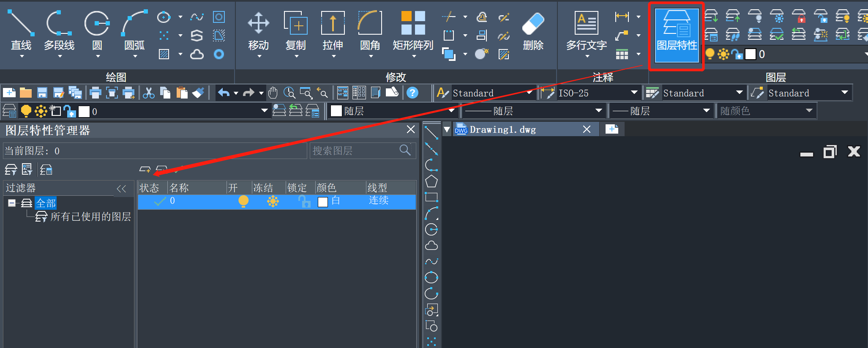This screenshot has width=868, height=348.
Task: Click the open folder icon in toolbar
Action: click(26, 93)
